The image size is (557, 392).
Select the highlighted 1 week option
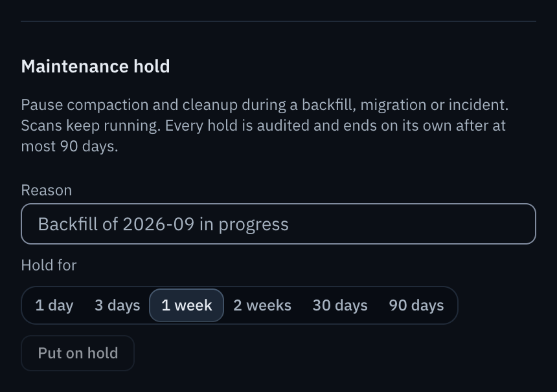click(187, 305)
